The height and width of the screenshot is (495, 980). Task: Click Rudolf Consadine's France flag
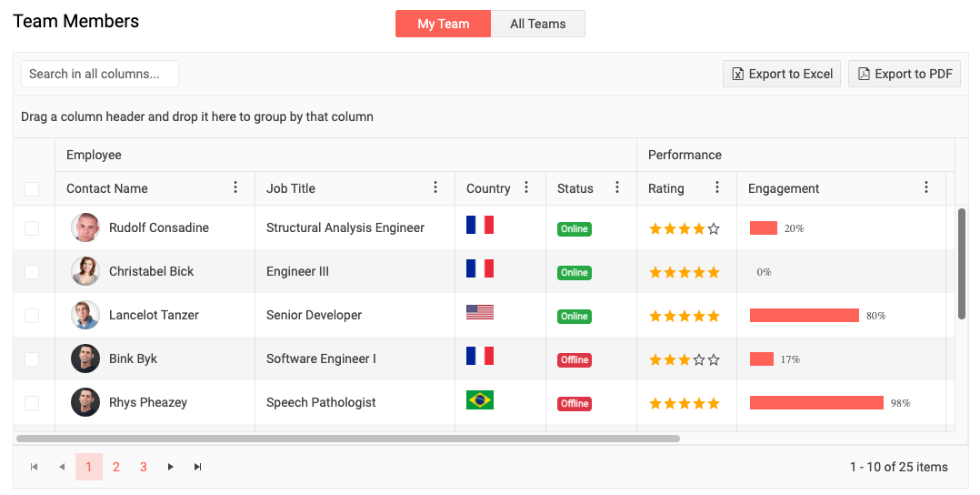[480, 225]
